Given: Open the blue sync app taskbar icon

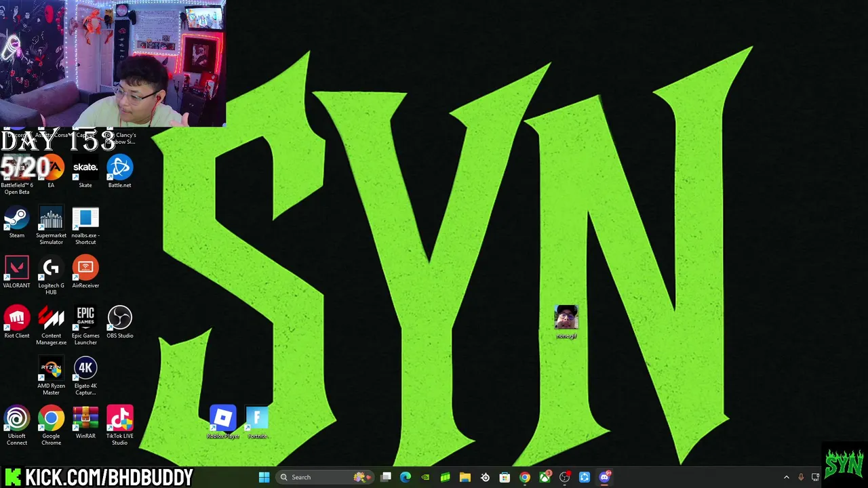Looking at the screenshot, I should coord(584,477).
